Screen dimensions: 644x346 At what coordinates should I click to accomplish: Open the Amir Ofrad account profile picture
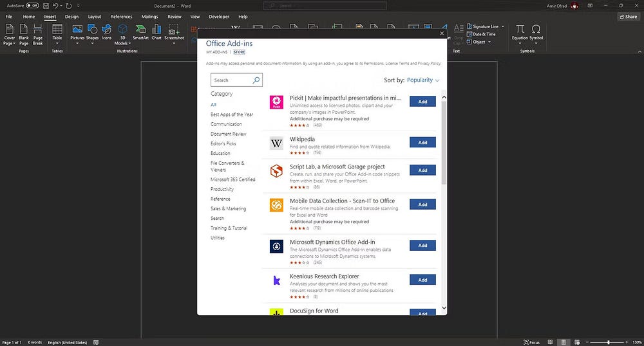[575, 6]
